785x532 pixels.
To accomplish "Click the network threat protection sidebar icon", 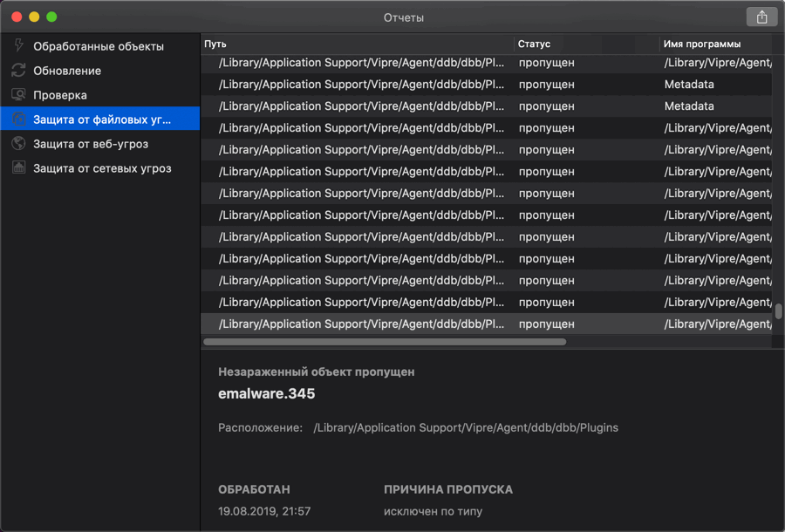I will [18, 168].
